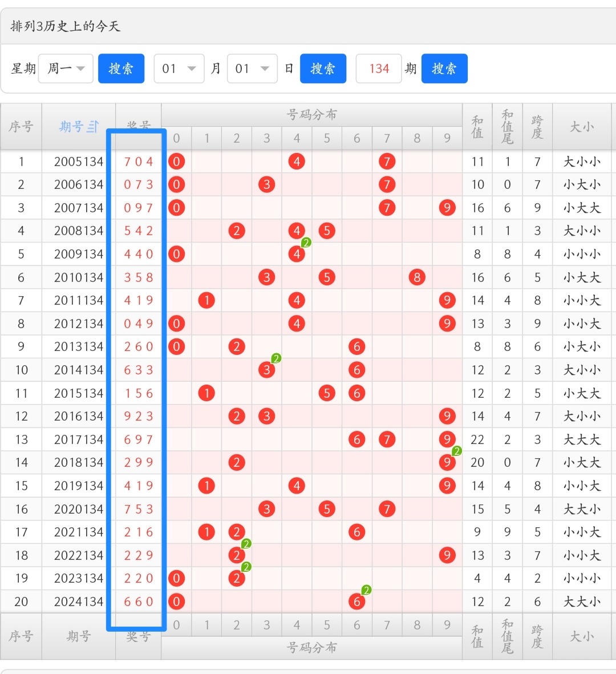
Task: Open the day dropdown showing 01
Action: [252, 68]
